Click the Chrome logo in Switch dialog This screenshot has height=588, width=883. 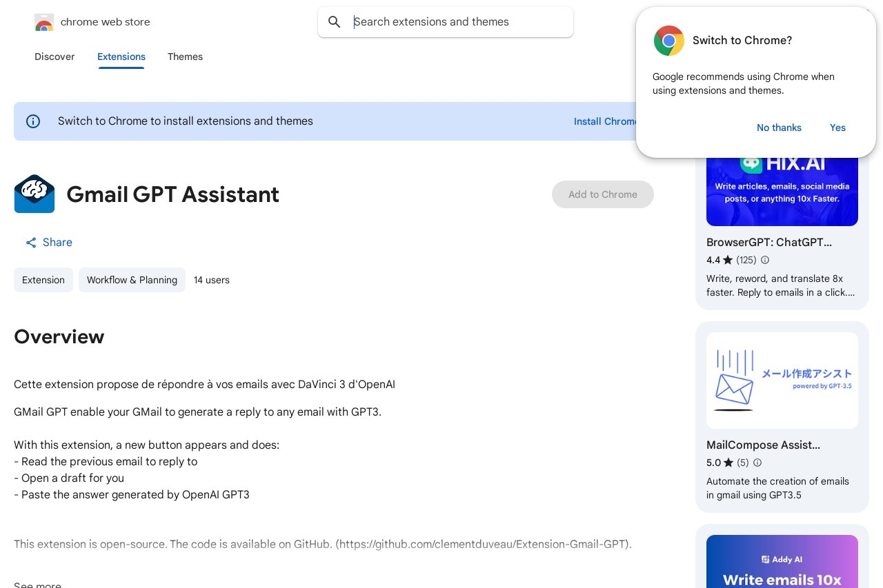pos(669,41)
